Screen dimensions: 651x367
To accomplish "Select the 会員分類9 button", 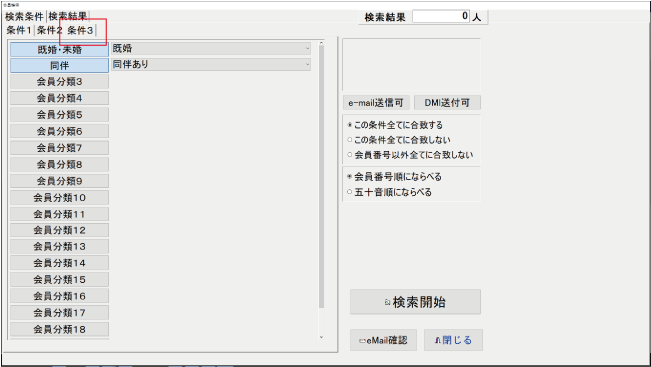I will 59,181.
